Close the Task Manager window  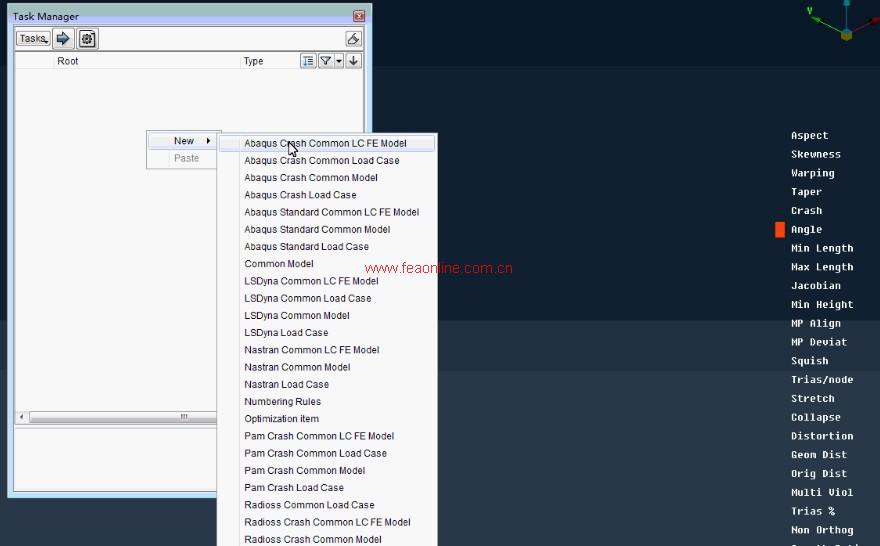pyautogui.click(x=359, y=17)
